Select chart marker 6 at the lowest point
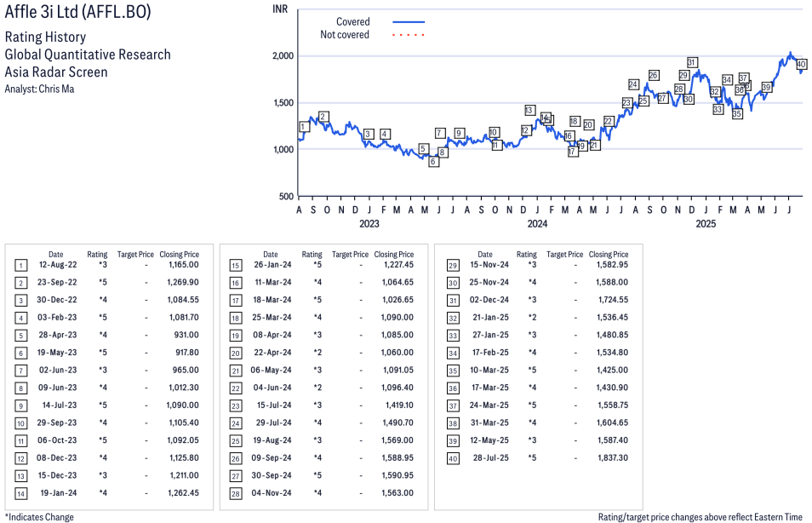This screenshot has height=523, width=812. click(x=433, y=162)
